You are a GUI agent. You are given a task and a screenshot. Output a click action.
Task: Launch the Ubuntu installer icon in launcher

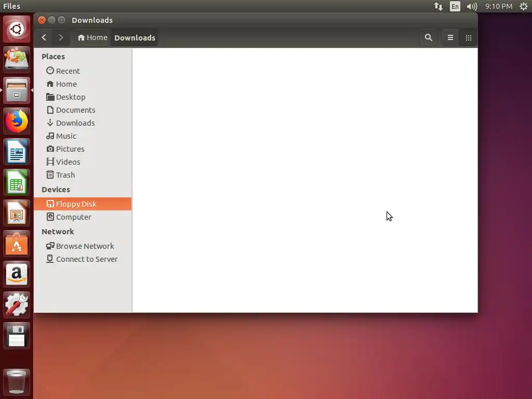(x=17, y=60)
